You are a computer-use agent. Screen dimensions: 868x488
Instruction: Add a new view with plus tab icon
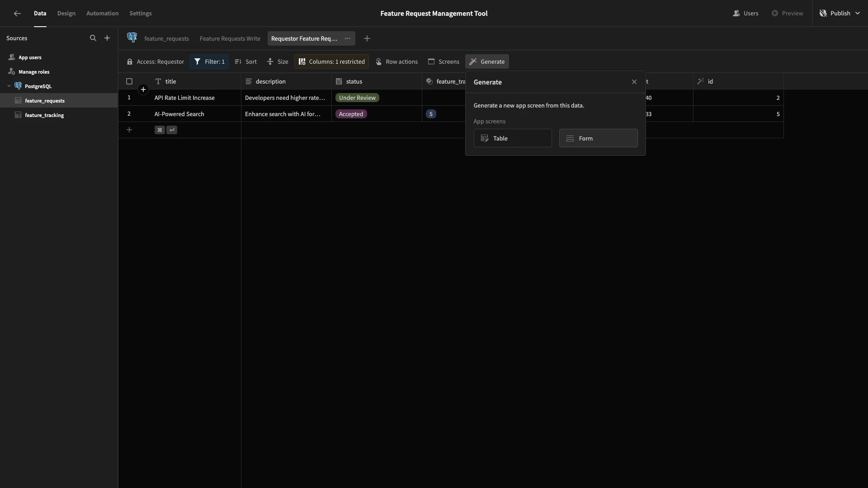pyautogui.click(x=367, y=38)
